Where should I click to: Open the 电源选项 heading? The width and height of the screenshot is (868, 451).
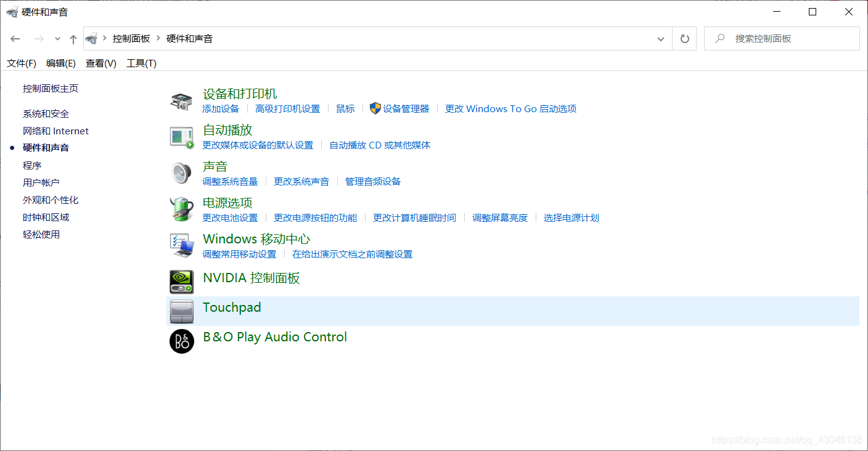click(x=227, y=203)
